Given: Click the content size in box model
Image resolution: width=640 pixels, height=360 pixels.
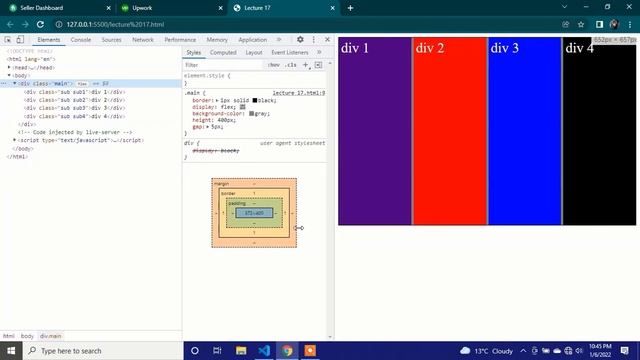Looking at the screenshot, I should point(254,213).
